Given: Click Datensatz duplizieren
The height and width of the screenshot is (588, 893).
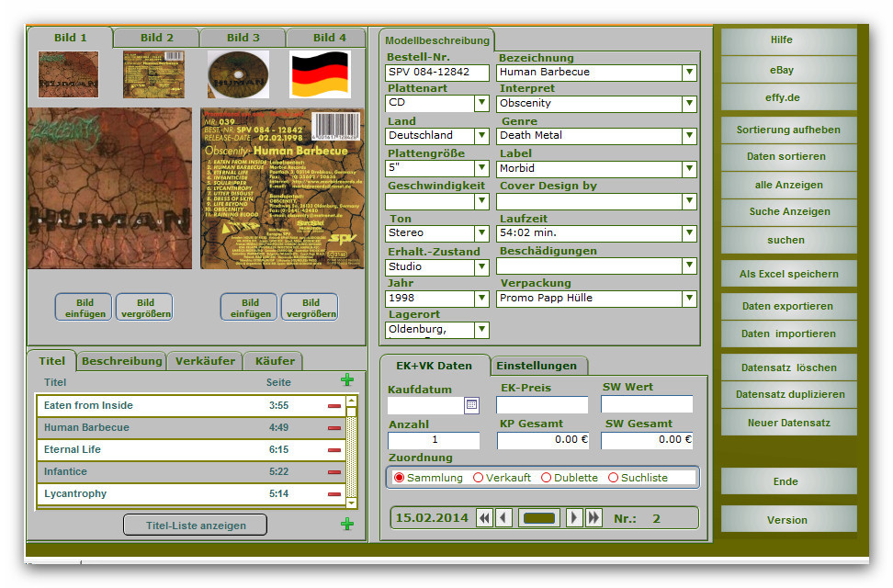Looking at the screenshot, I should coord(789,394).
